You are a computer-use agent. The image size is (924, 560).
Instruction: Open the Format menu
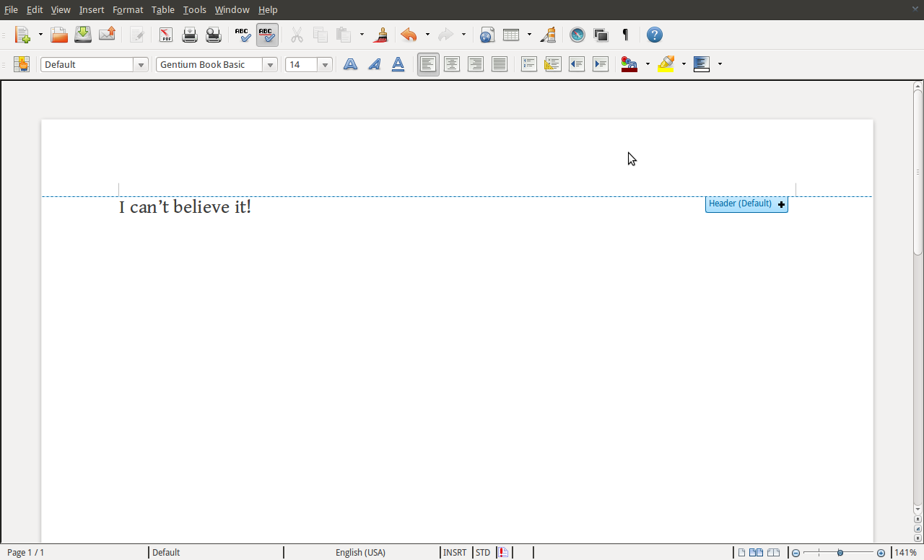128,9
